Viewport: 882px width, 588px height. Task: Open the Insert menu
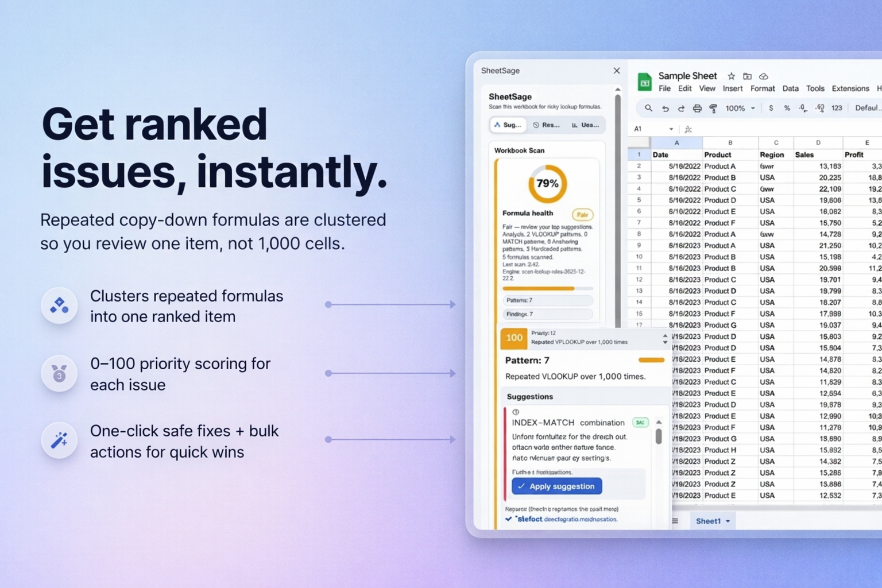point(733,88)
